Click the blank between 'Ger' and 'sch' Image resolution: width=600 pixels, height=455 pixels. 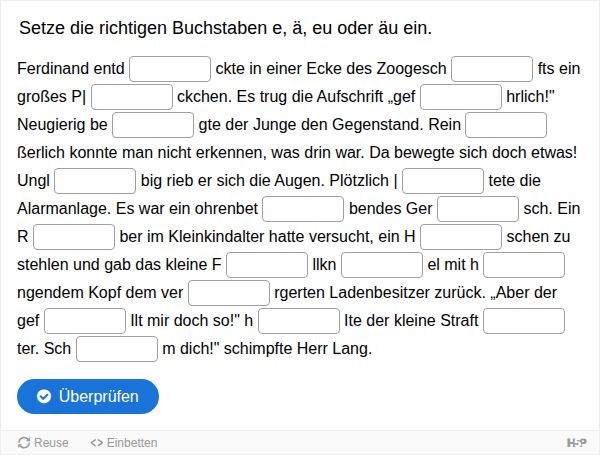click(478, 209)
